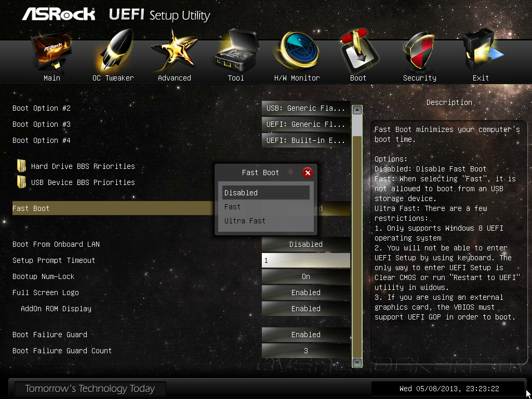Open the H/W Monitor radar icon
Screen dimensions: 532x399
[x=296, y=50]
